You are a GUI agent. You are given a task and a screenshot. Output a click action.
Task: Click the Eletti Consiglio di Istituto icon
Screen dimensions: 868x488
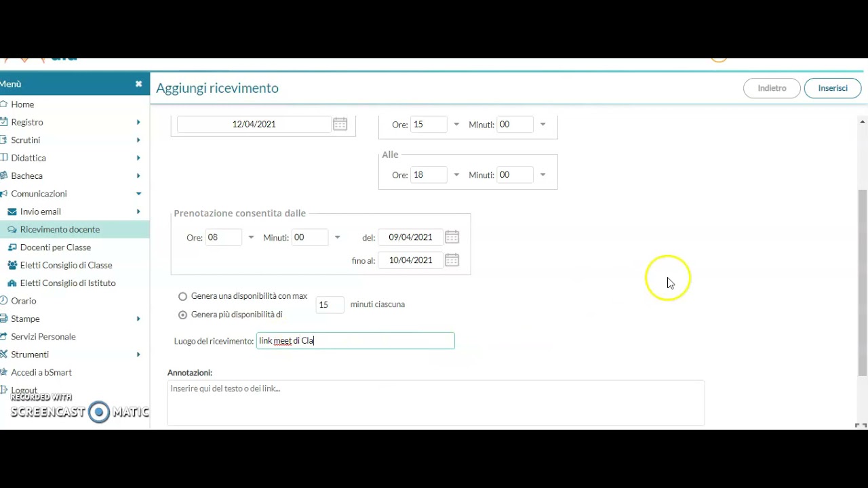click(12, 283)
